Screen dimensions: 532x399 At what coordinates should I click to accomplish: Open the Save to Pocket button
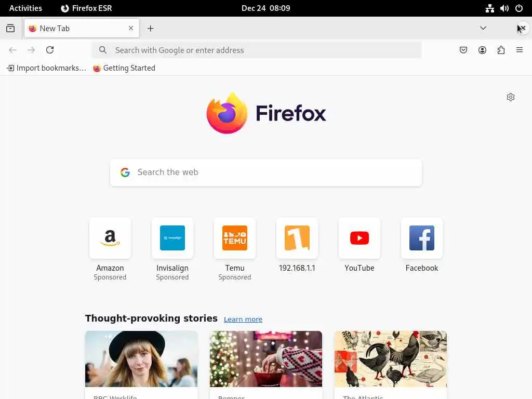[x=463, y=50]
